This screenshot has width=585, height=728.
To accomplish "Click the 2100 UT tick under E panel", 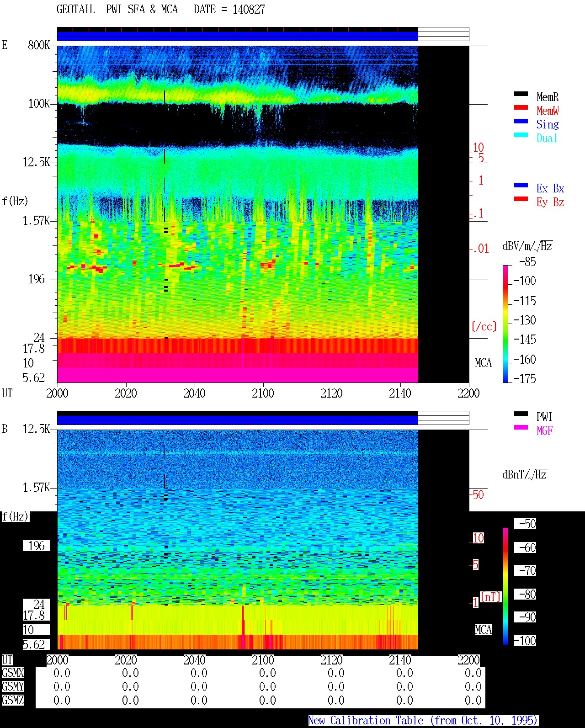I will click(x=263, y=393).
